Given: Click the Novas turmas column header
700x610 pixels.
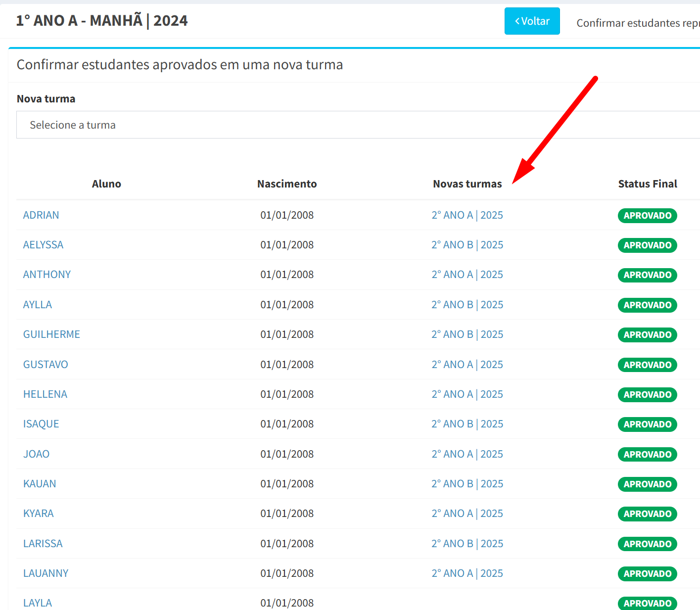Looking at the screenshot, I should pos(467,184).
